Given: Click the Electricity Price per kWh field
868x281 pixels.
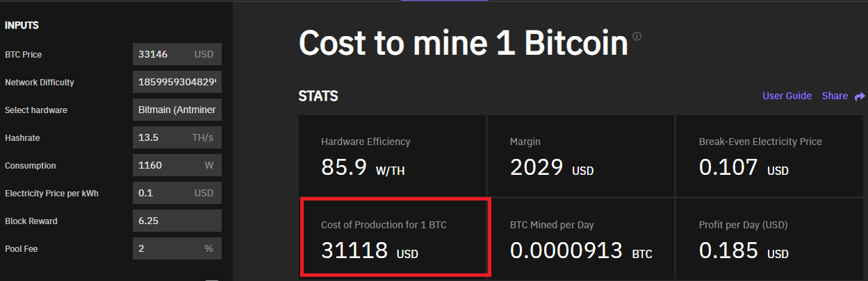Looking at the screenshot, I should tap(164, 194).
